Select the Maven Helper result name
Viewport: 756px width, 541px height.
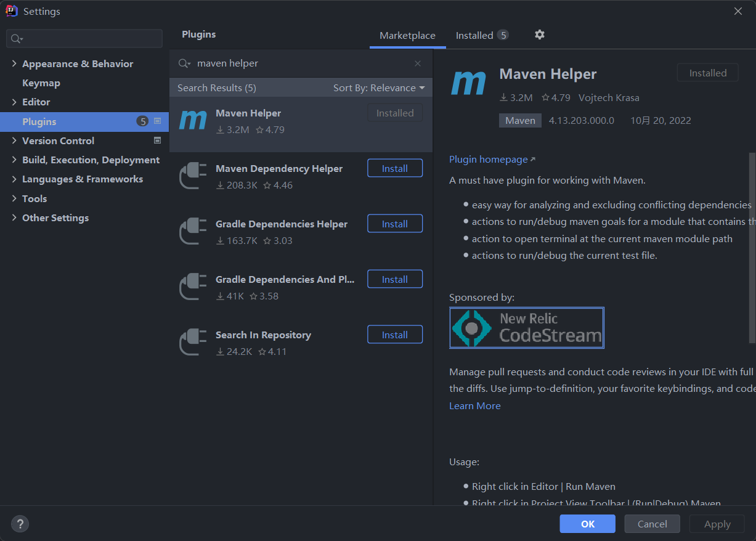point(248,113)
